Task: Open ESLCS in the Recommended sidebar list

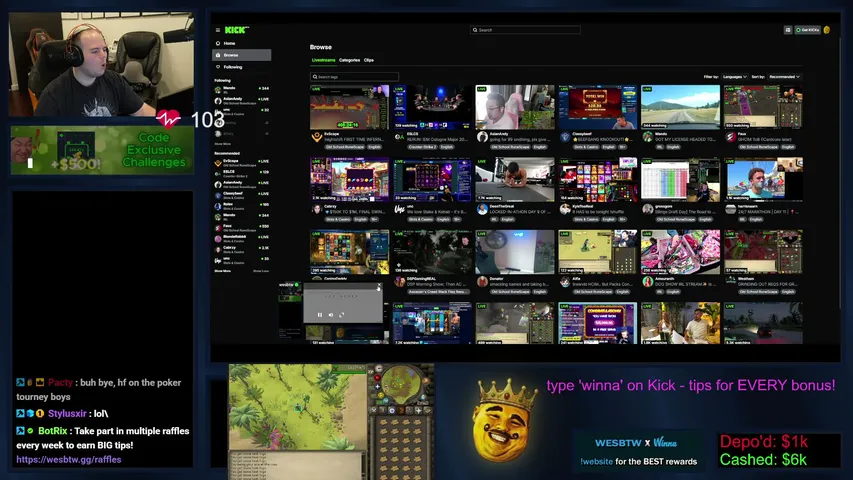Action: coord(242,174)
